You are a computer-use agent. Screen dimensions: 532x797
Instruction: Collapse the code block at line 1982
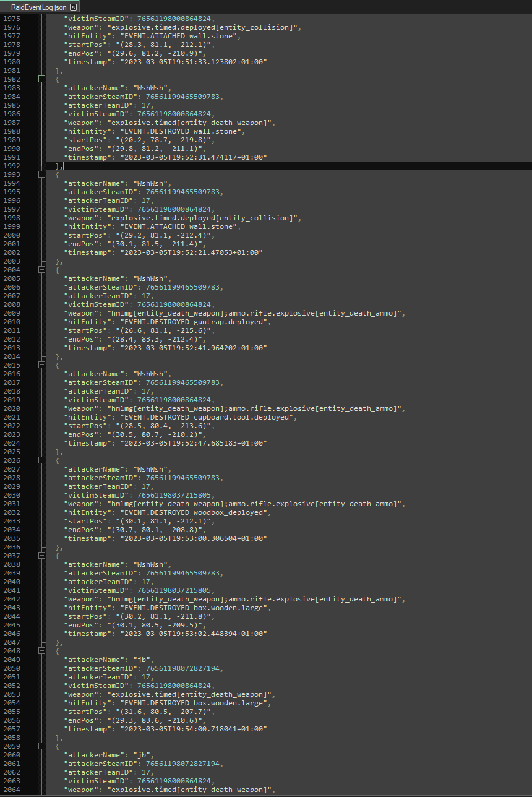tap(41, 79)
